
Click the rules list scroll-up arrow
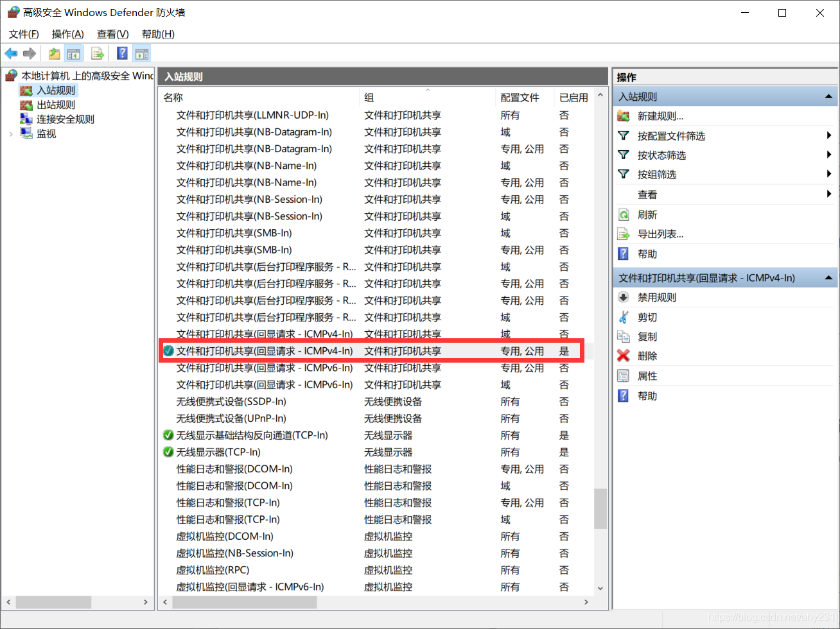tap(600, 96)
